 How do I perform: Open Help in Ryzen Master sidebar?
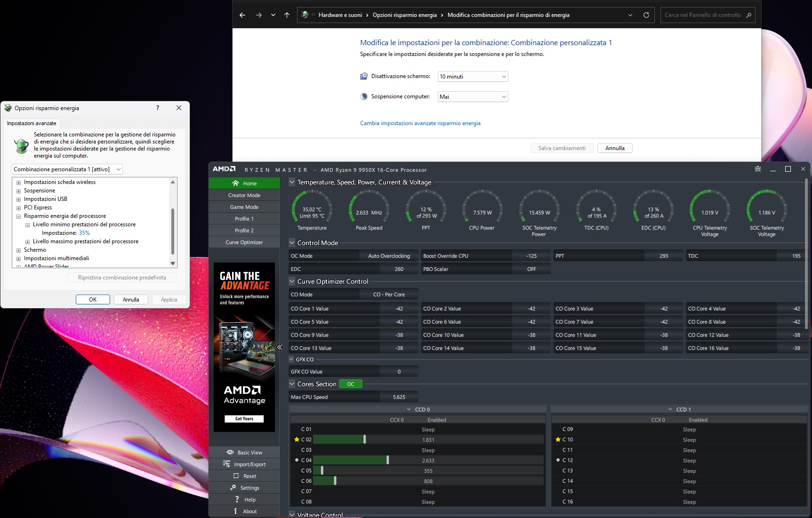click(x=244, y=500)
